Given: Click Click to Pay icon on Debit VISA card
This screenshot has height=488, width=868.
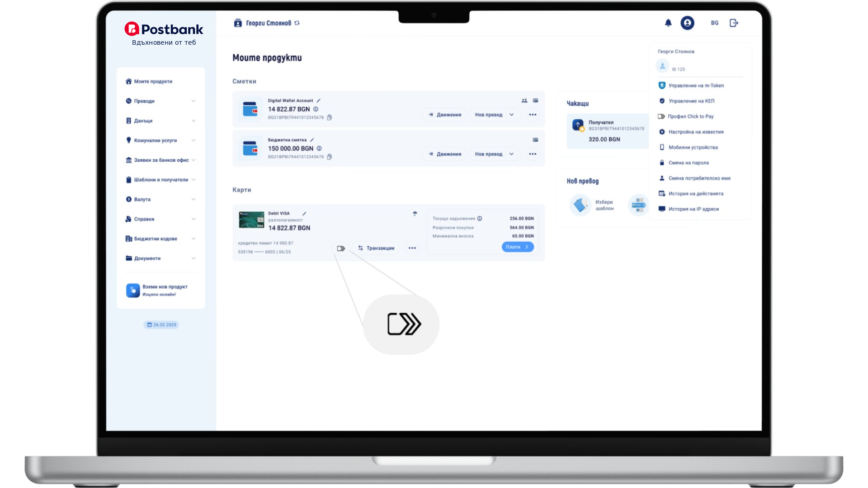Looking at the screenshot, I should [x=341, y=249].
